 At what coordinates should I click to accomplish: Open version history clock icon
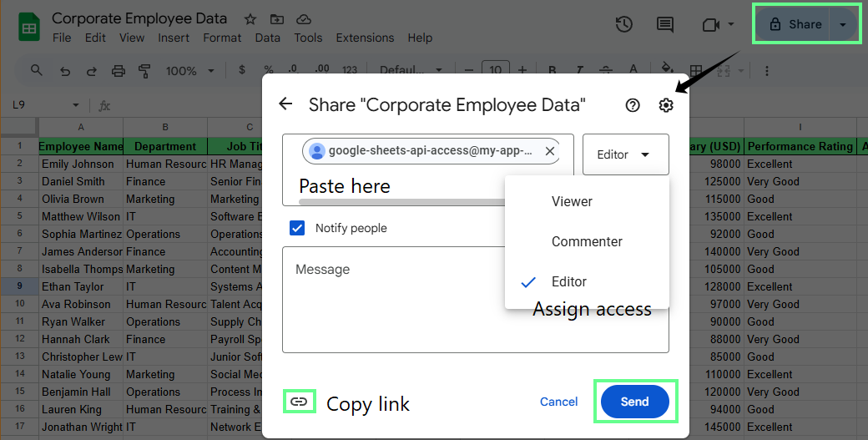tap(624, 24)
